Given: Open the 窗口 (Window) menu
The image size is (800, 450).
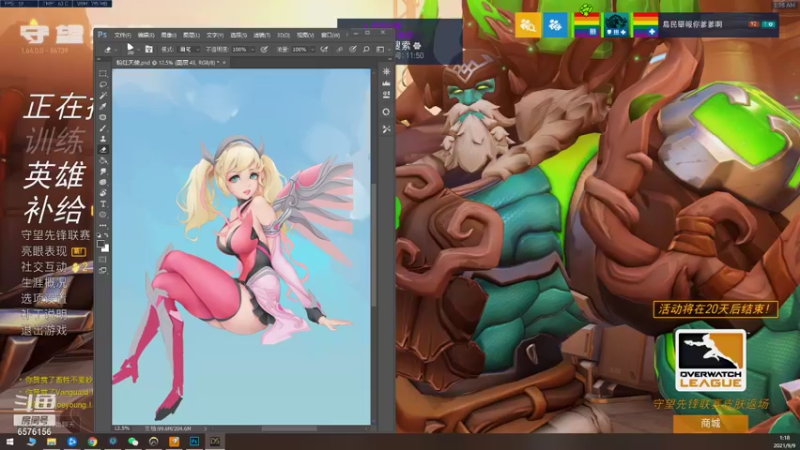Looking at the screenshot, I should (x=330, y=35).
